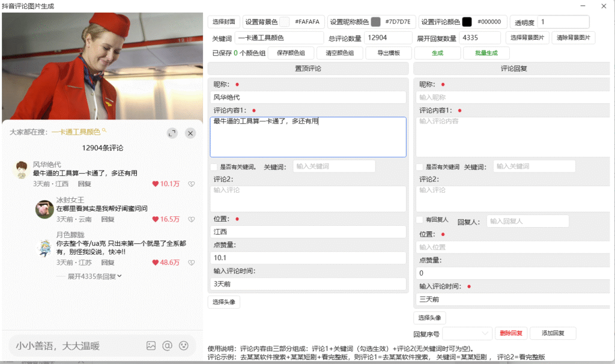Select the 置顶评论 panel header

click(x=308, y=68)
